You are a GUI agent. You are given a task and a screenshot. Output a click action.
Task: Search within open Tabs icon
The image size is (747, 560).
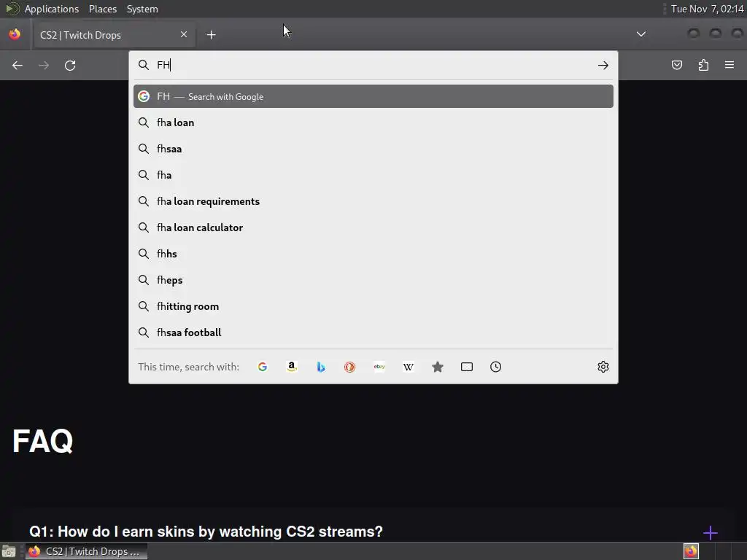pyautogui.click(x=467, y=367)
